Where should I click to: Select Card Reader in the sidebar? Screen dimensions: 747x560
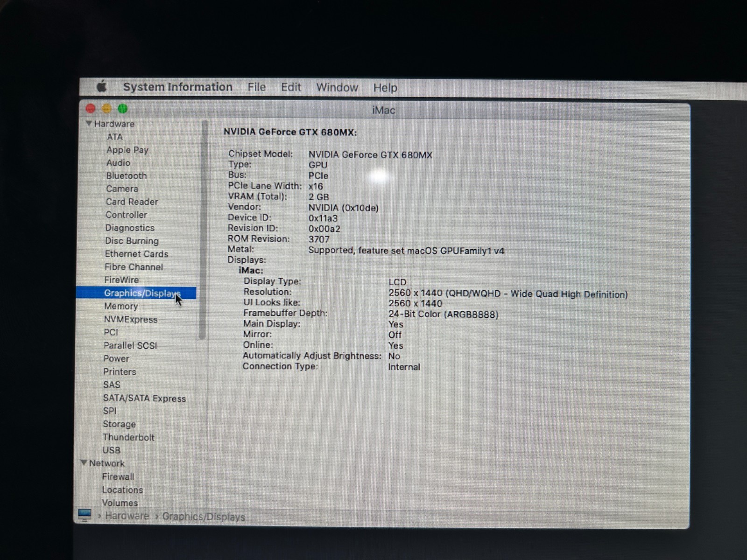coord(132,202)
